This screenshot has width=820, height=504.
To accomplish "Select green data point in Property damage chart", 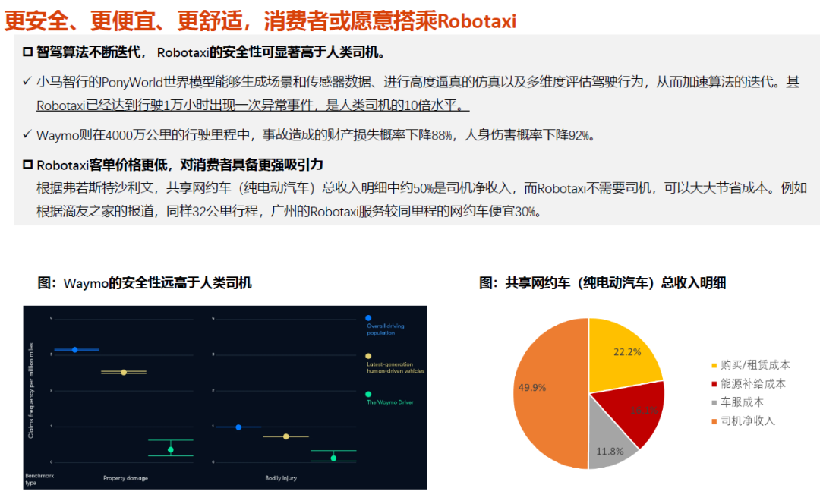I will point(171,449).
